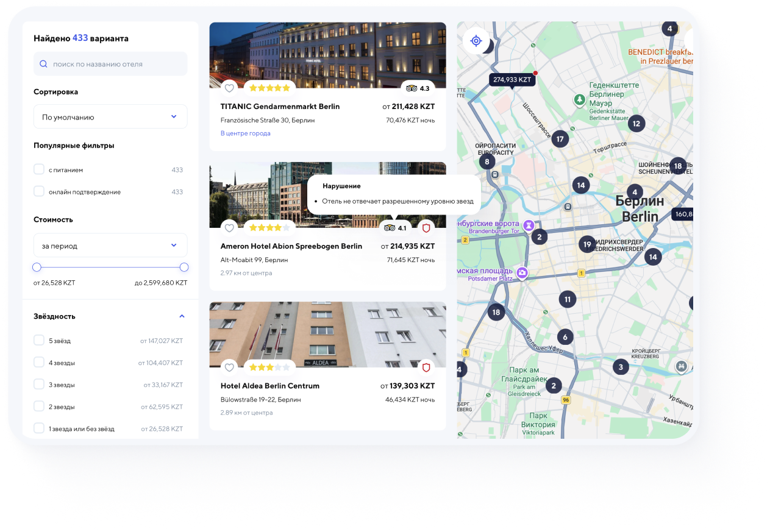Tick the '4 звезды' checkbox

coord(39,362)
